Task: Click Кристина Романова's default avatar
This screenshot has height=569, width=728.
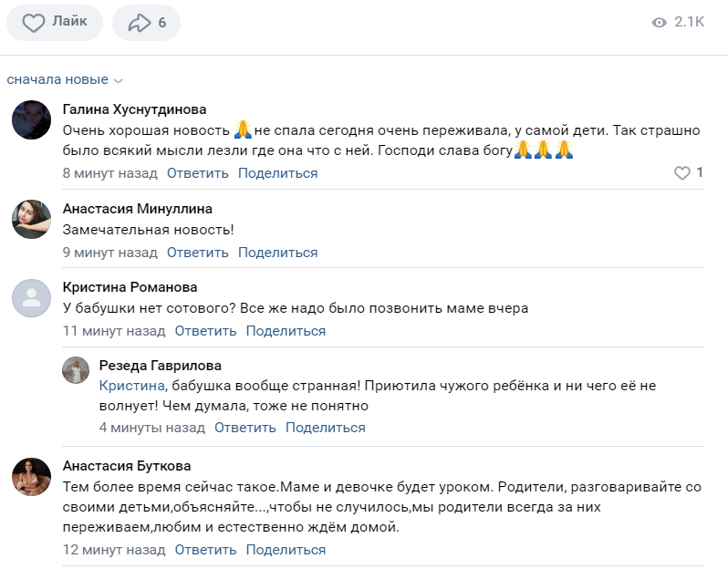Action: click(x=30, y=297)
